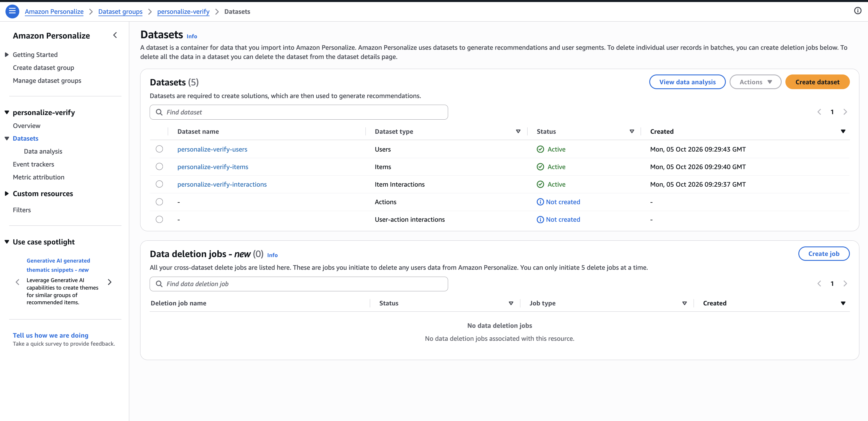868x421 pixels.
Task: Go to previous page of deletion jobs
Action: click(819, 284)
